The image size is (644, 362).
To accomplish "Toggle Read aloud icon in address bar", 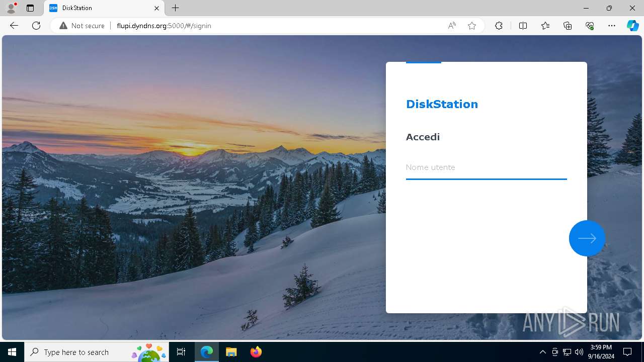I will (452, 26).
